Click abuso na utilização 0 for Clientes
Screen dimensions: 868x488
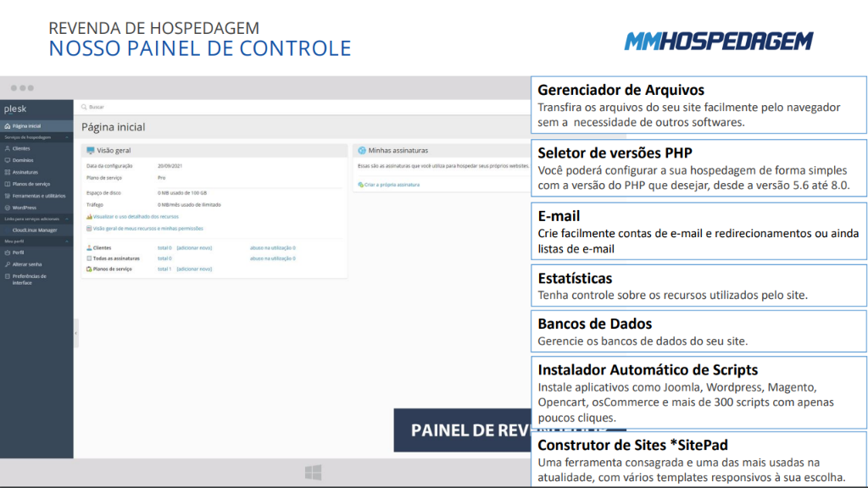(x=272, y=248)
